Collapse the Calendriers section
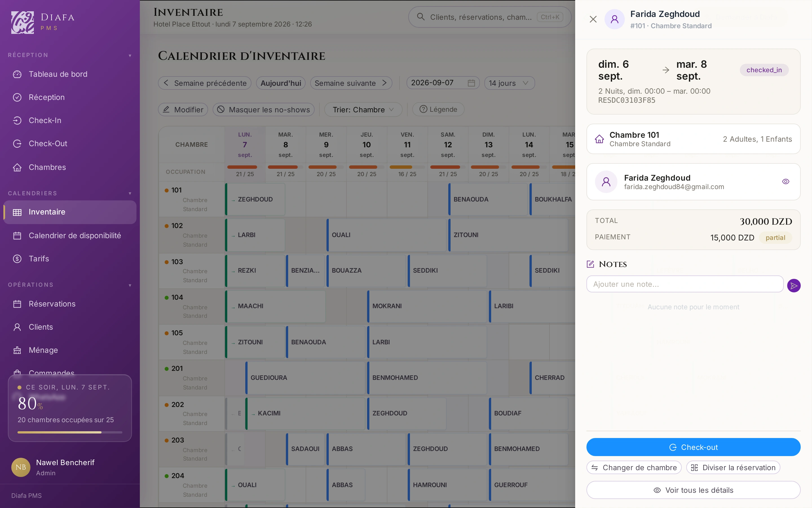Viewport: 812px width, 508px height. (130, 194)
